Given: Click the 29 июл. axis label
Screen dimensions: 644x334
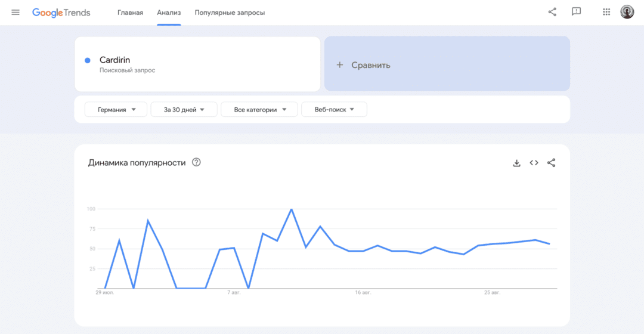Looking at the screenshot, I should point(105,292).
